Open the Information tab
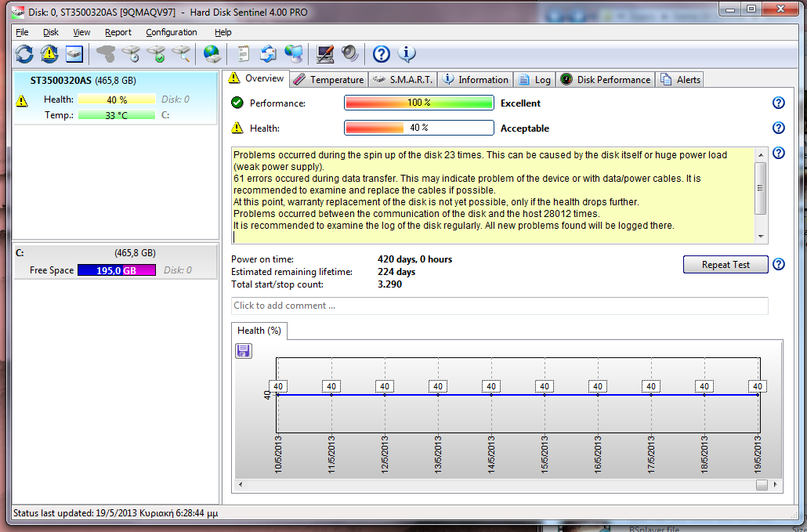 (x=476, y=80)
